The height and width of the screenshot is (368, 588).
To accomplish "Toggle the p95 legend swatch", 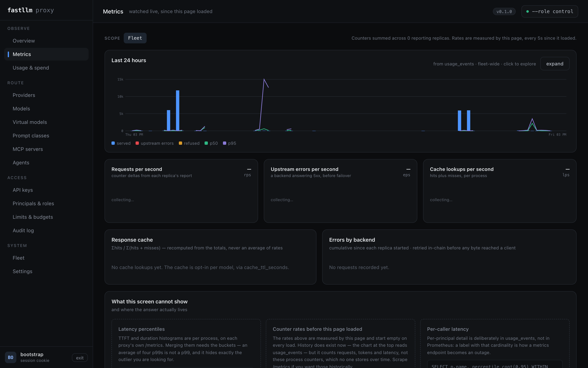I will 225,143.
